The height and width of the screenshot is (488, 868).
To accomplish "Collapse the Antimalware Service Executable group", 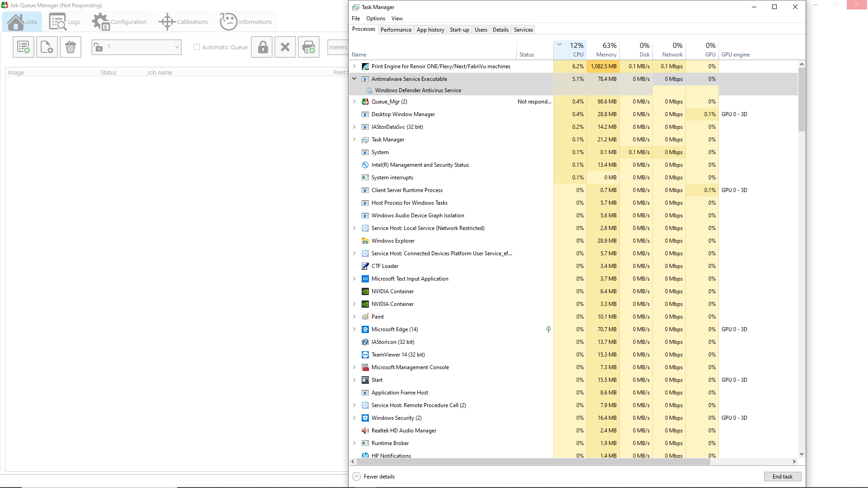I will tap(354, 79).
